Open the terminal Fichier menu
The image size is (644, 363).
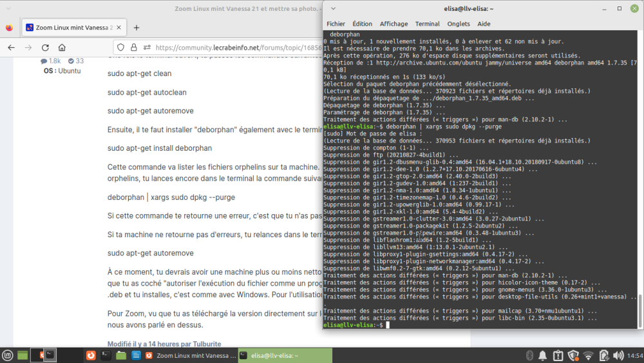coord(336,24)
